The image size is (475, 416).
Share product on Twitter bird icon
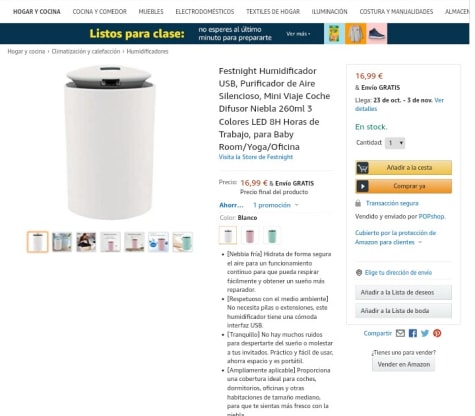[425, 333]
